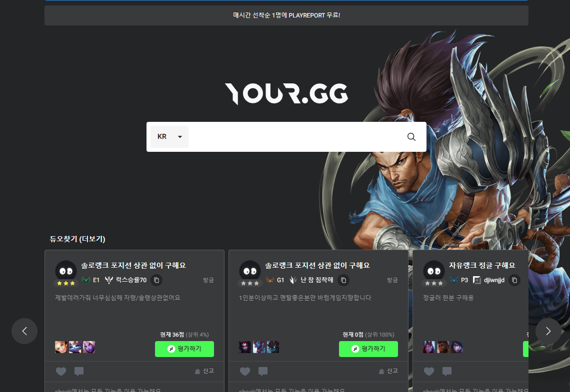Report the 난 참 침착해 card via 신고
This screenshot has height=392, width=570.
pyautogui.click(x=388, y=371)
